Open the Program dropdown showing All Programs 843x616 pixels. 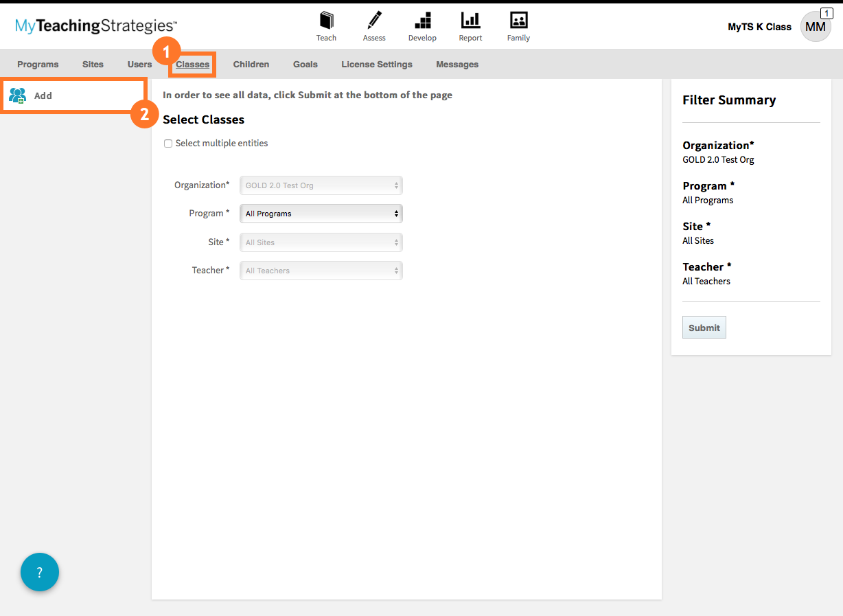point(321,214)
